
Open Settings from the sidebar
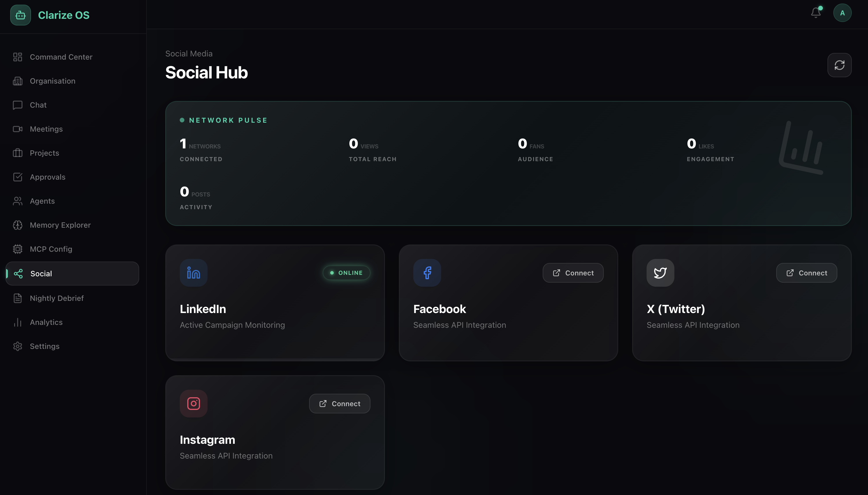tap(45, 346)
